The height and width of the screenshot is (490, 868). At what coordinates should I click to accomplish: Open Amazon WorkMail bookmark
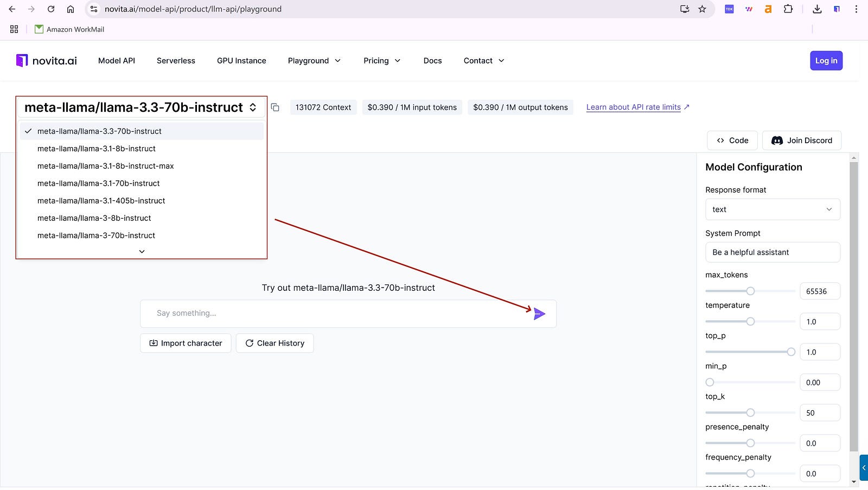(x=69, y=29)
